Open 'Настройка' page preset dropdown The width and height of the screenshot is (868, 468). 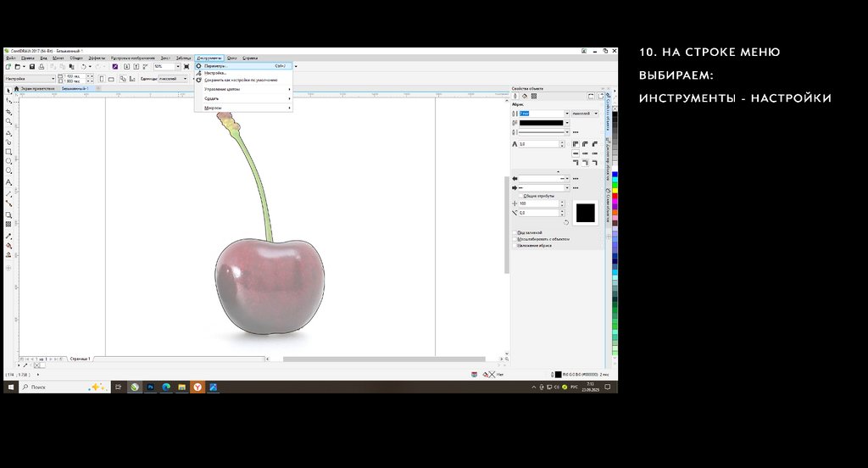point(30,79)
